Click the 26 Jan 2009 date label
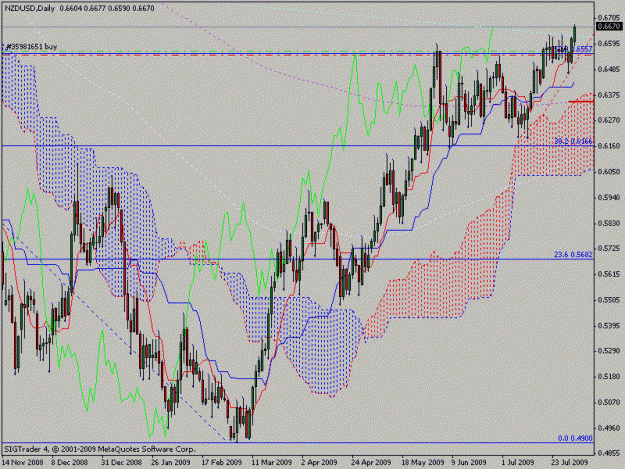Viewport: 625px width, 469px height. (171, 462)
